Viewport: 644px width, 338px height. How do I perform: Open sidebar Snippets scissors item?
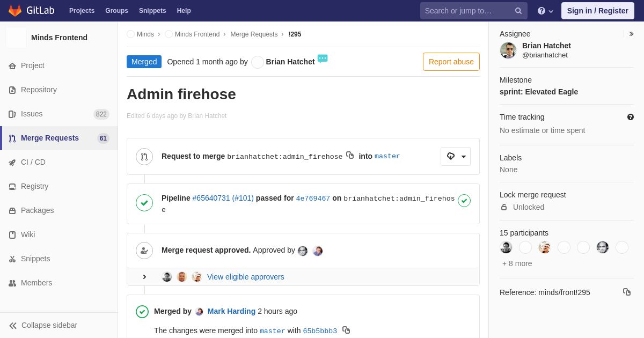59,259
